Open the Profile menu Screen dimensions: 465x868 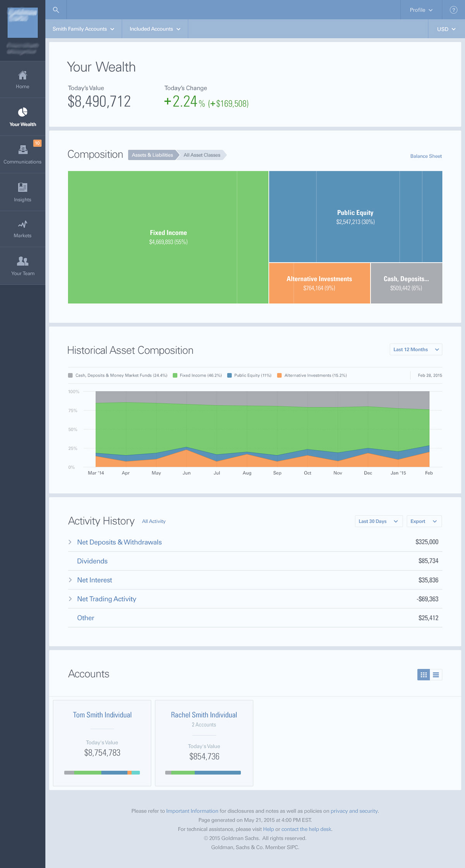(x=421, y=10)
